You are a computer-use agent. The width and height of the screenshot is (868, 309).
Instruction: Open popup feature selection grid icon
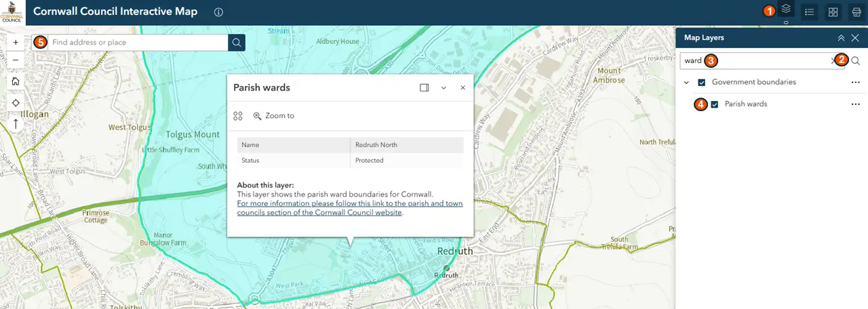(x=238, y=116)
